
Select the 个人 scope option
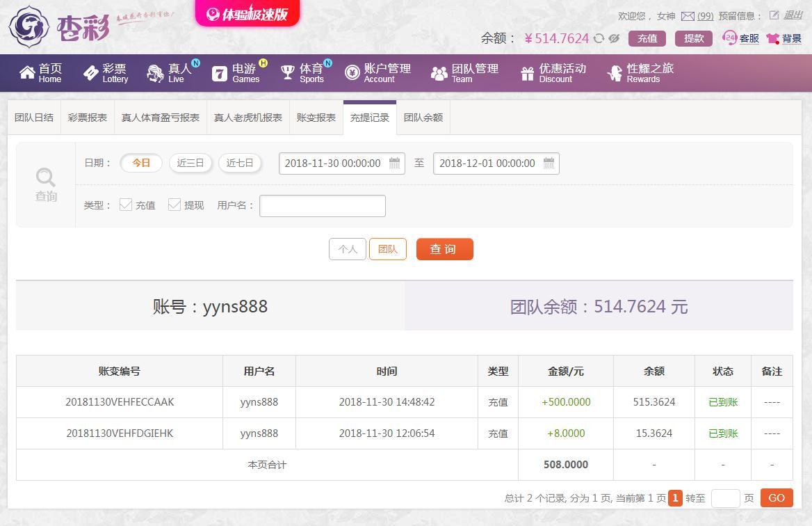tap(348, 249)
